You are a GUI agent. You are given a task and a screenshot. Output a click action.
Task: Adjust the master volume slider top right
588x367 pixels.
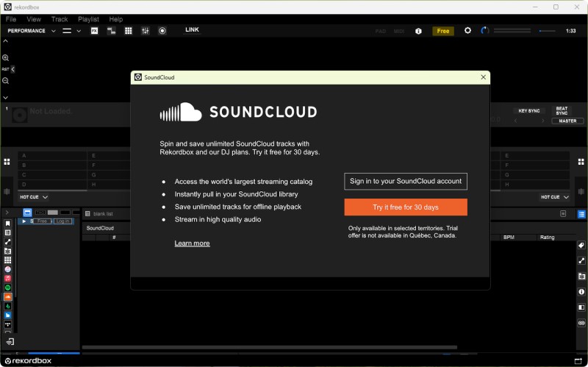(x=547, y=31)
